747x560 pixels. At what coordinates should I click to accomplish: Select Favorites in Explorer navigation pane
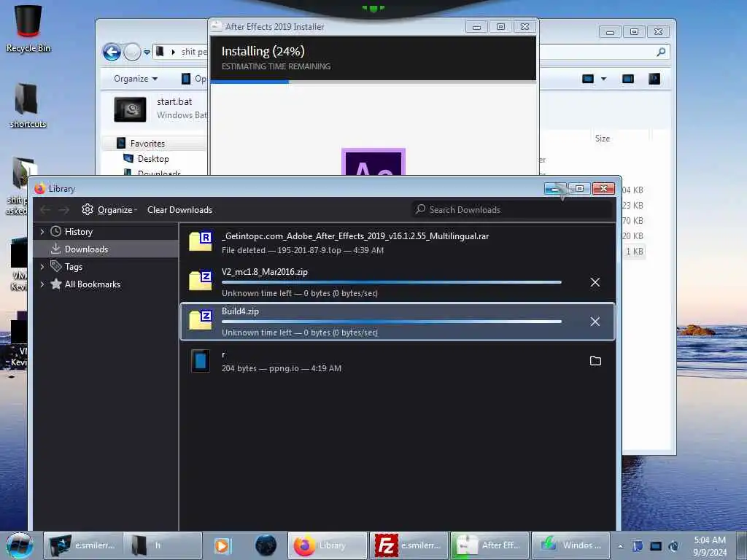pyautogui.click(x=147, y=144)
